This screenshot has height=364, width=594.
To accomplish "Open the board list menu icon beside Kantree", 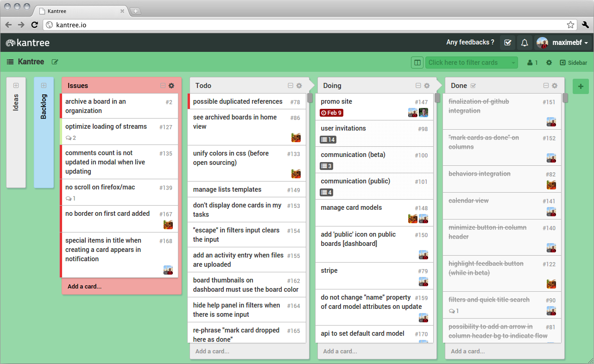I will tap(10, 62).
